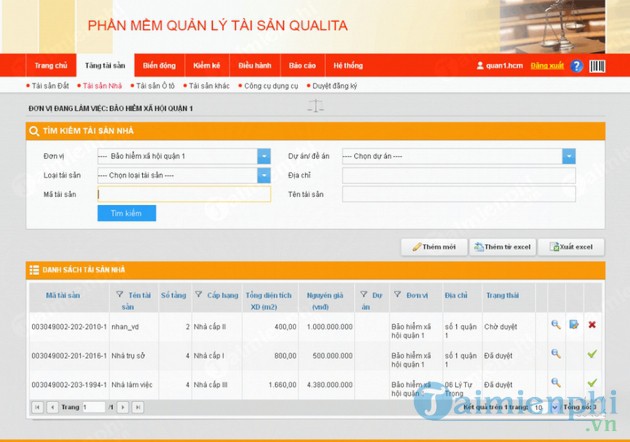Click the Thêm từ excel button

click(503, 247)
